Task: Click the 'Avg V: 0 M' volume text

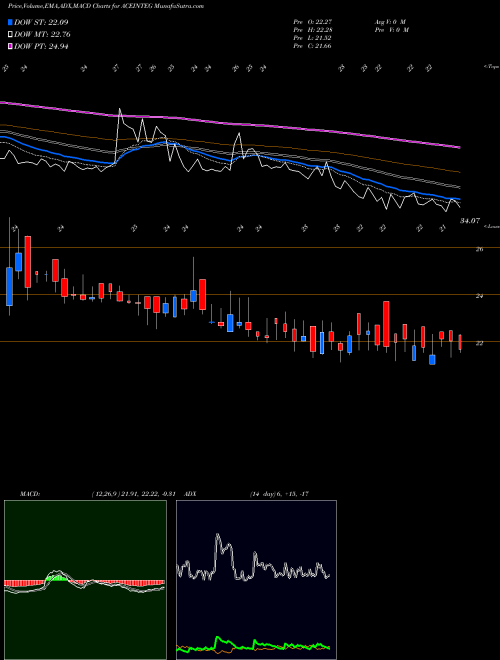Action: click(390, 21)
